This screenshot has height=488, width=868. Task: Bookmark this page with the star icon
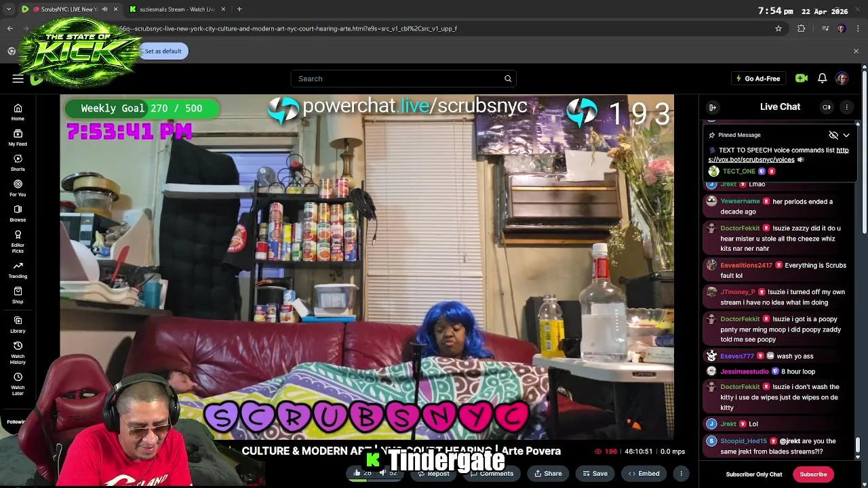[778, 28]
